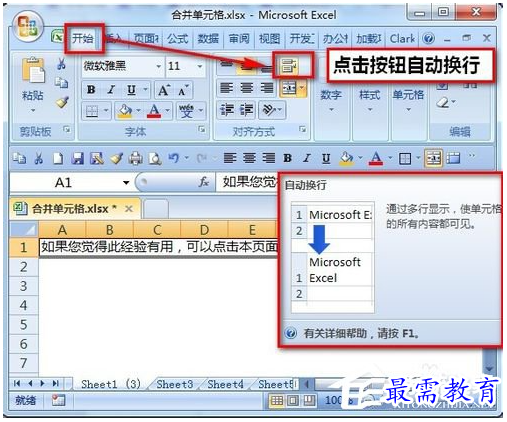
Task: Open the Sheet4 worksheet tab
Action: coord(225,384)
